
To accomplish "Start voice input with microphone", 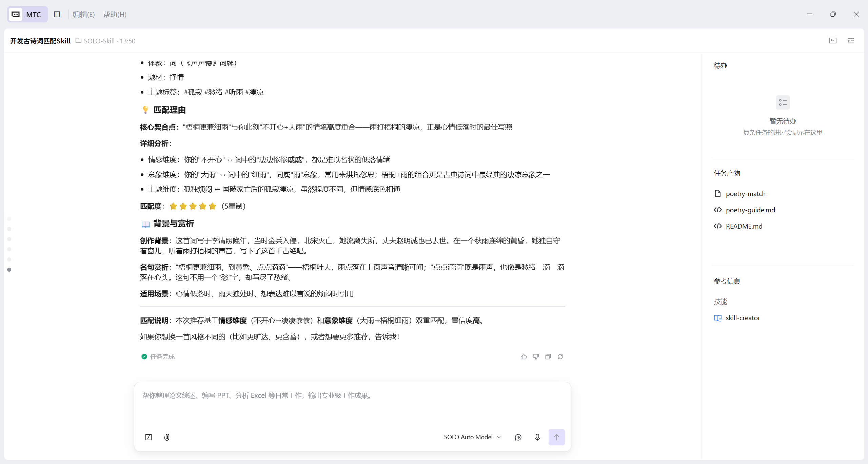I will click(x=537, y=437).
